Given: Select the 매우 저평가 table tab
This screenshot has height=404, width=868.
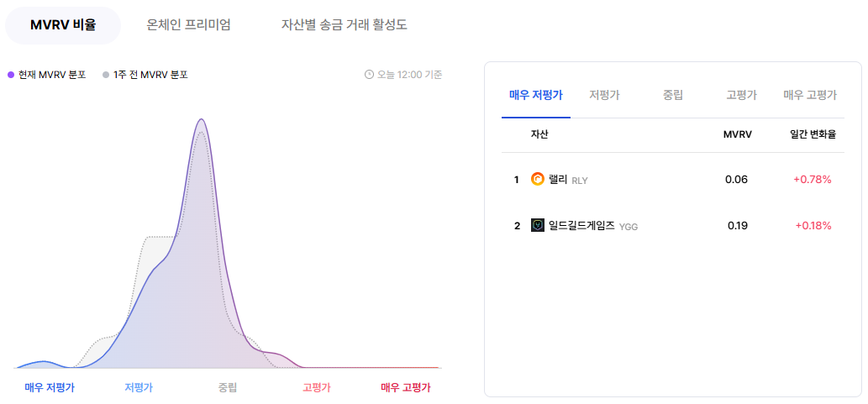Looking at the screenshot, I should click(x=536, y=95).
